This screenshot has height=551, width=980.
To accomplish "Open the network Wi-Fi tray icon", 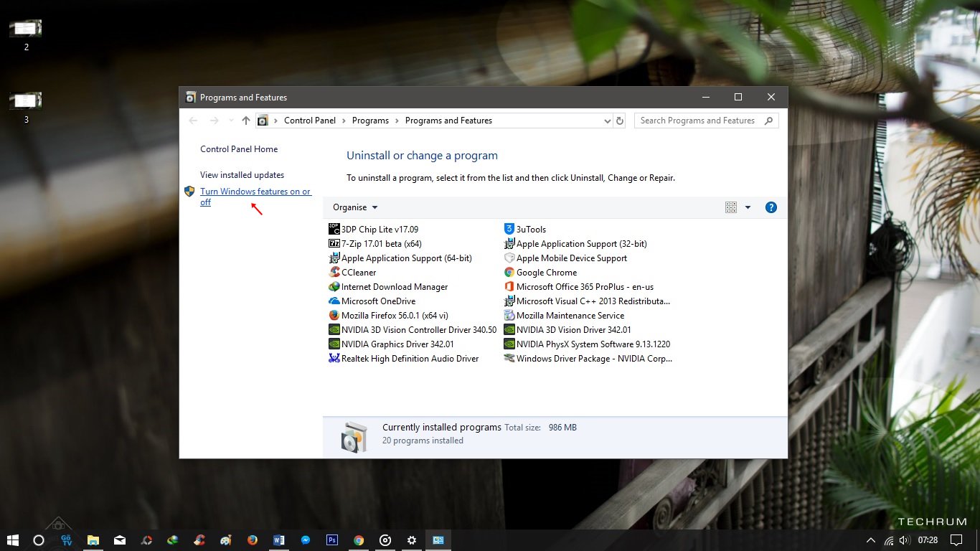I will click(x=889, y=540).
